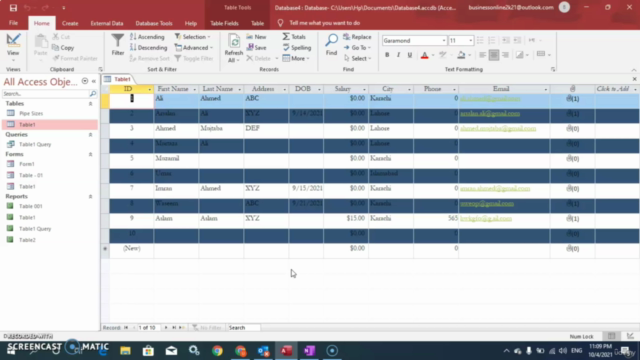Apply bold formatting
Viewport: 640px width, 360px height.
click(387, 55)
